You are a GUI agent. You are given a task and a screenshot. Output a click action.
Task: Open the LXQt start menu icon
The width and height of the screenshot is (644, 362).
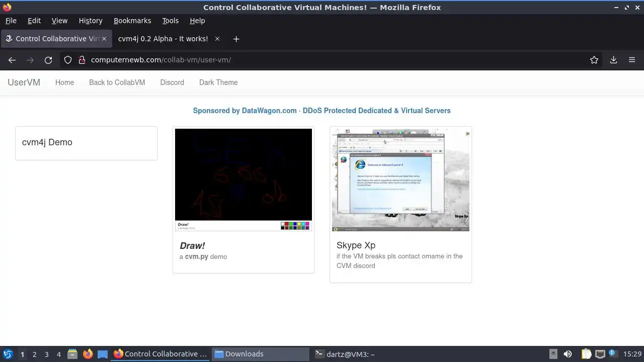pos(8,354)
